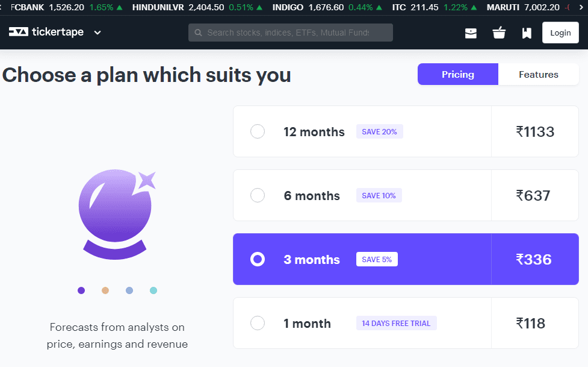Open the portfolio briefcase icon
This screenshot has width=588, height=367.
471,33
